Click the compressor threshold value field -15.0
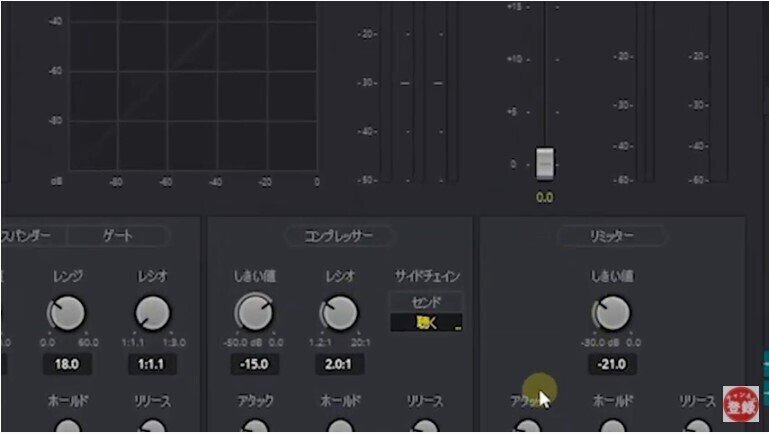 tap(254, 364)
